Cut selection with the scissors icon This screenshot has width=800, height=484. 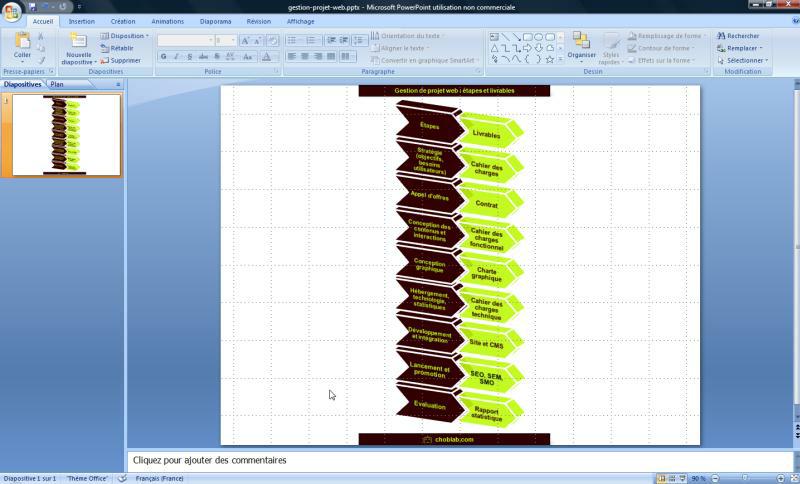pos(41,37)
